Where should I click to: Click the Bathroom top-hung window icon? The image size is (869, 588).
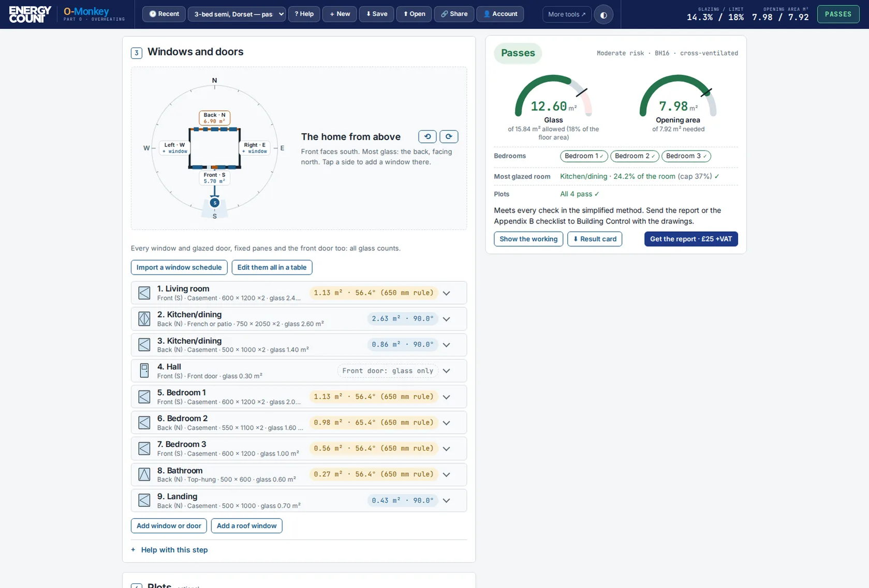tap(144, 474)
